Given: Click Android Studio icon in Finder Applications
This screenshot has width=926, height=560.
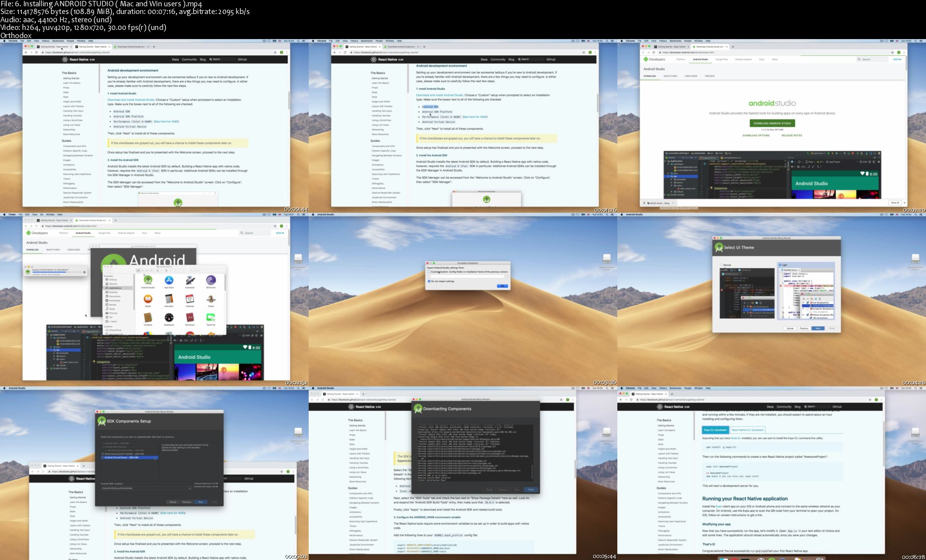Looking at the screenshot, I should point(148,280).
